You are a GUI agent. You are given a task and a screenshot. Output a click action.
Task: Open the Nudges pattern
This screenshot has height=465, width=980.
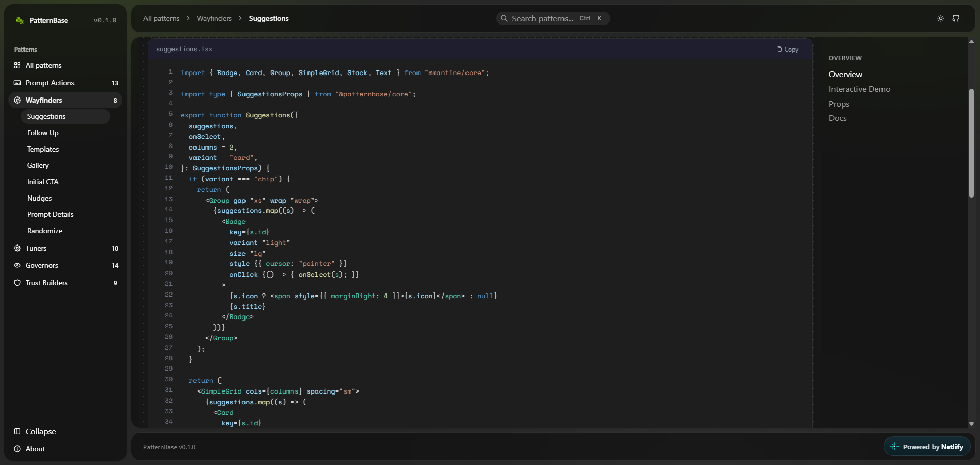(65, 198)
